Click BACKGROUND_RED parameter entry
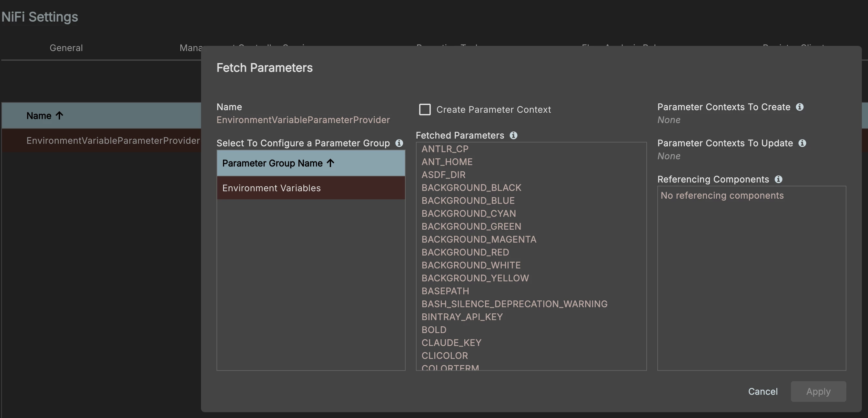The height and width of the screenshot is (418, 868). (x=465, y=252)
